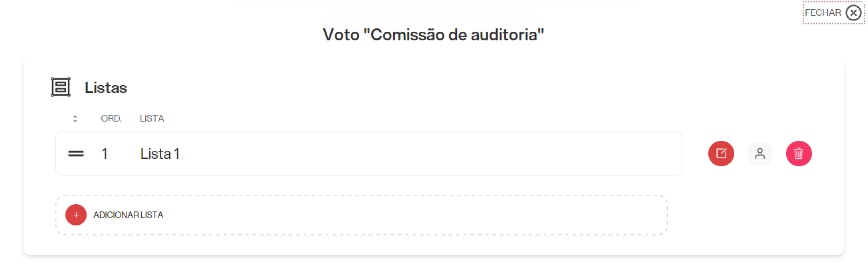Click the Listas heading text

(106, 88)
